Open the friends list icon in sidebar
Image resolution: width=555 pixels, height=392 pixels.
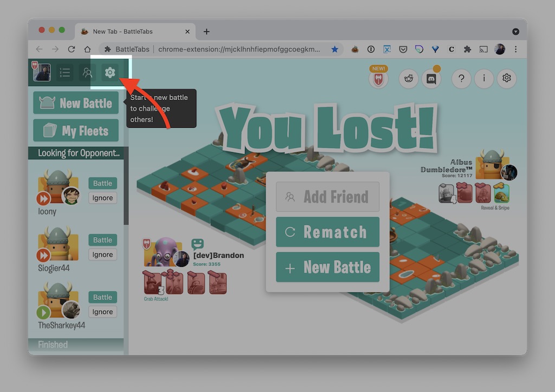(x=87, y=73)
